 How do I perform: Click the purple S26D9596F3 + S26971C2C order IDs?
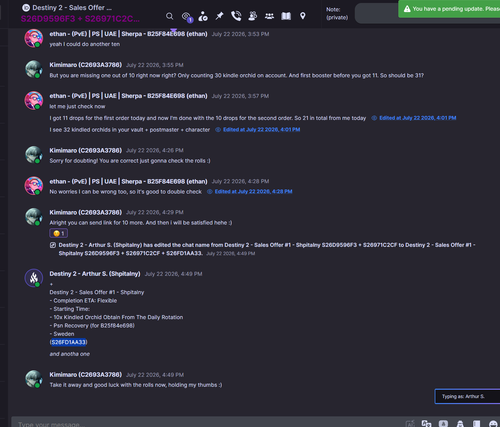(x=80, y=19)
